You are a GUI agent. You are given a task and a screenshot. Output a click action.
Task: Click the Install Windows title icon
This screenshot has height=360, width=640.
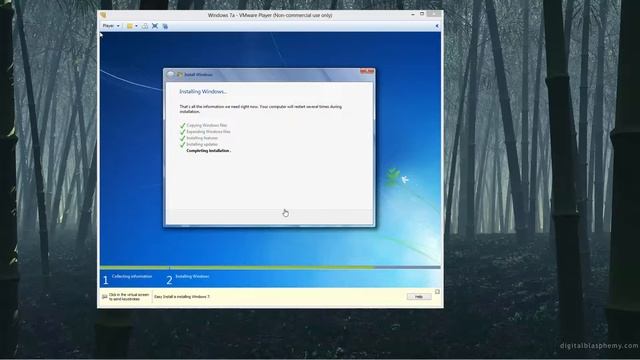point(180,75)
